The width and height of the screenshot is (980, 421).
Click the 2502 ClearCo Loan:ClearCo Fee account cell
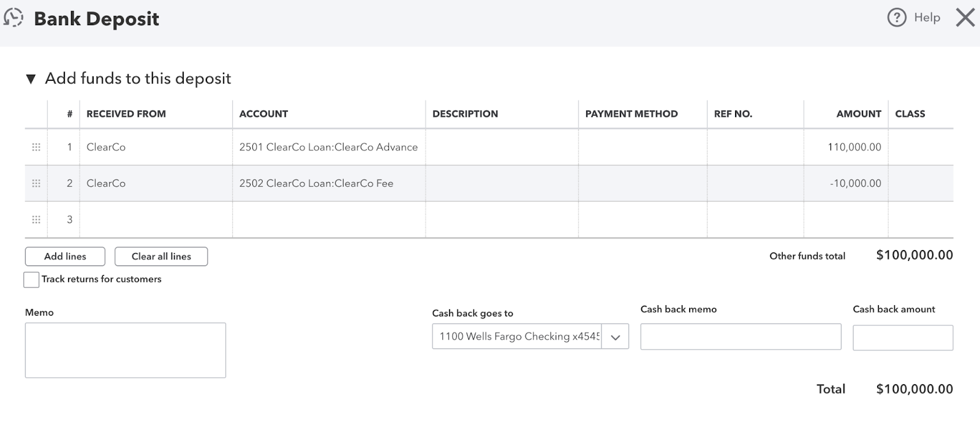pos(329,183)
